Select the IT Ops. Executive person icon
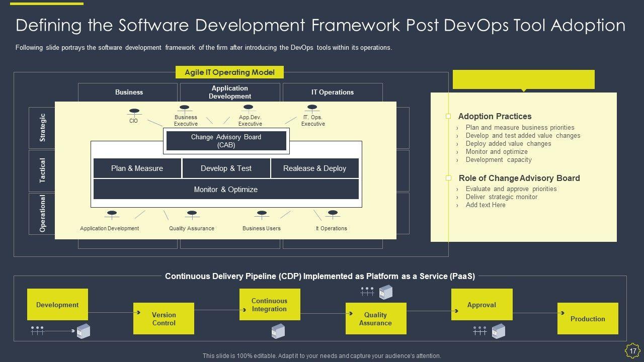644x362 pixels. click(x=312, y=108)
